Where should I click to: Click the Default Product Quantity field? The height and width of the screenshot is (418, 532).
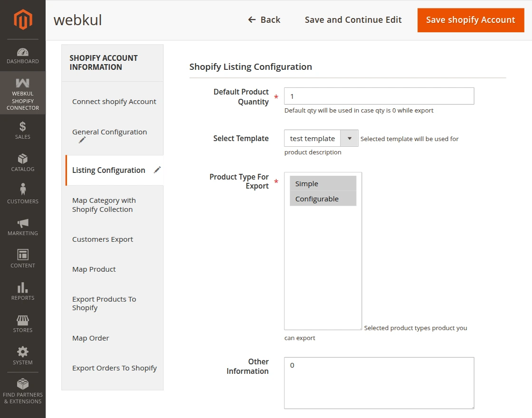click(x=379, y=96)
